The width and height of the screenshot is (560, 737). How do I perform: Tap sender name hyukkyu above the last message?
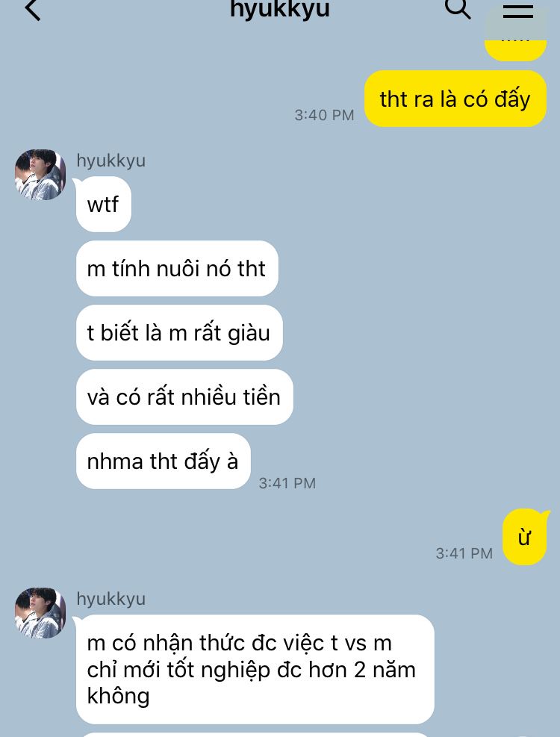(111, 599)
